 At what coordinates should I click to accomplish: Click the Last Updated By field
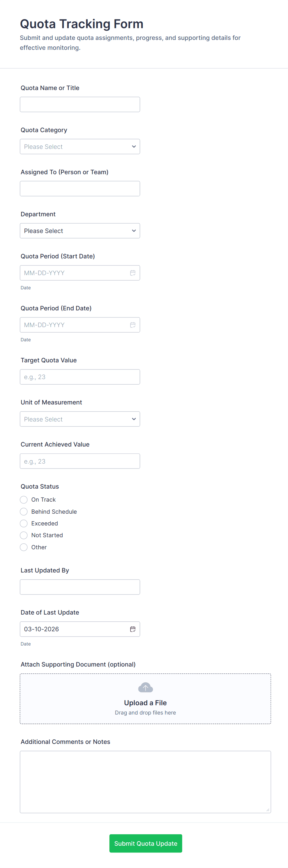[x=80, y=587]
